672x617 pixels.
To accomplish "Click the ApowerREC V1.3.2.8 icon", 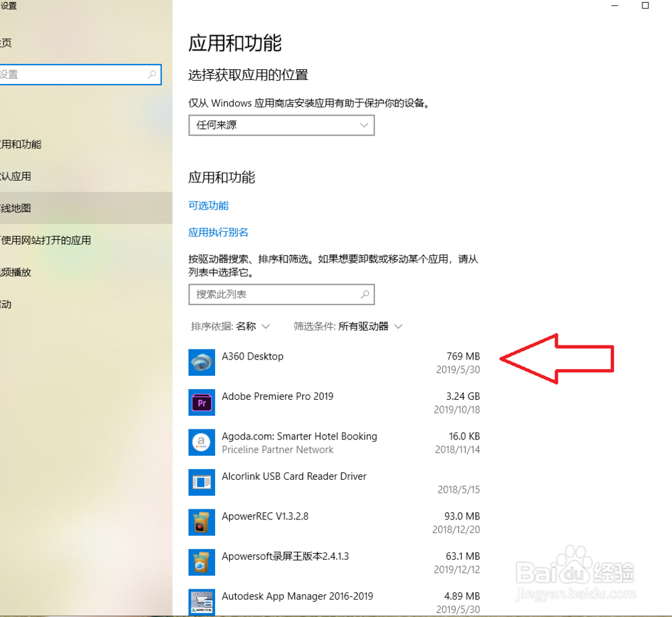I will click(202, 522).
